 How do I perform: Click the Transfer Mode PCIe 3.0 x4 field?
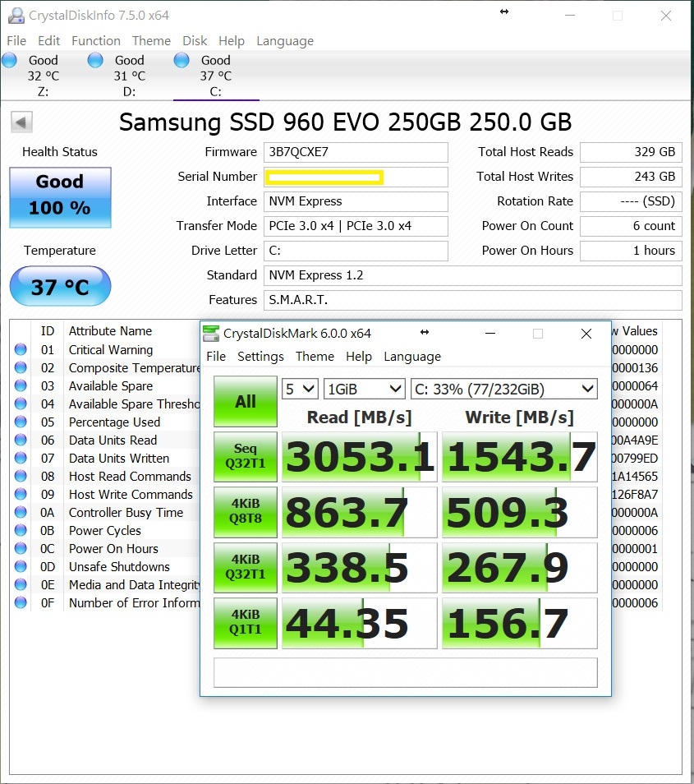[x=356, y=226]
